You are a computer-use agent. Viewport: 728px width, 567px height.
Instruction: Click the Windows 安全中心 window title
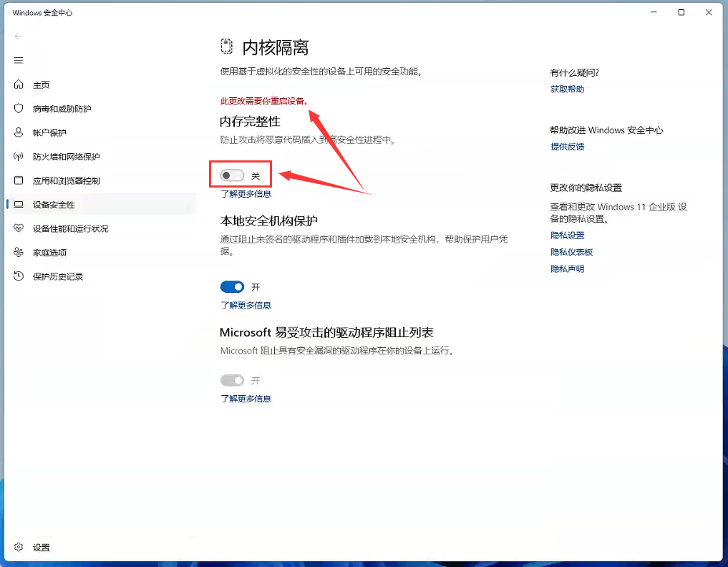point(42,13)
